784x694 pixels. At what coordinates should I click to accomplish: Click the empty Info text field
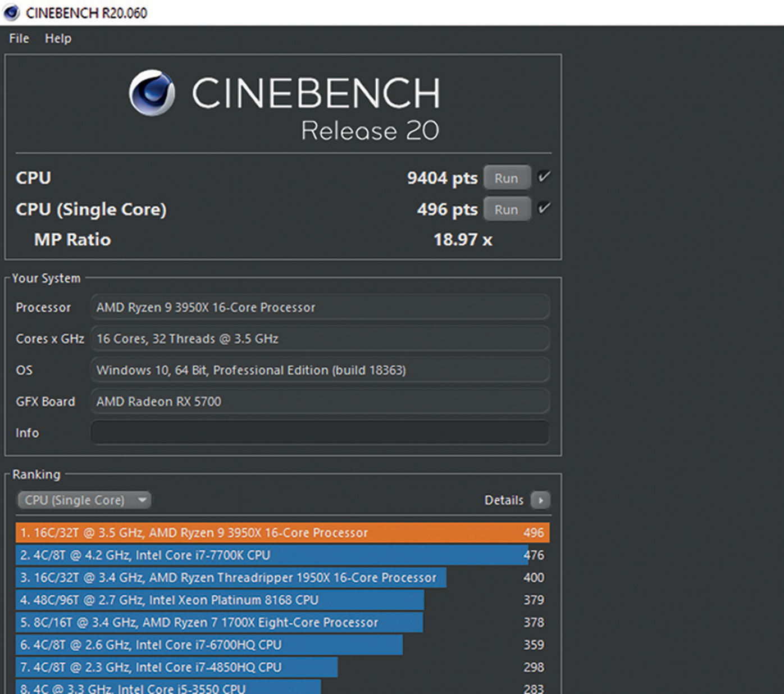coord(320,433)
